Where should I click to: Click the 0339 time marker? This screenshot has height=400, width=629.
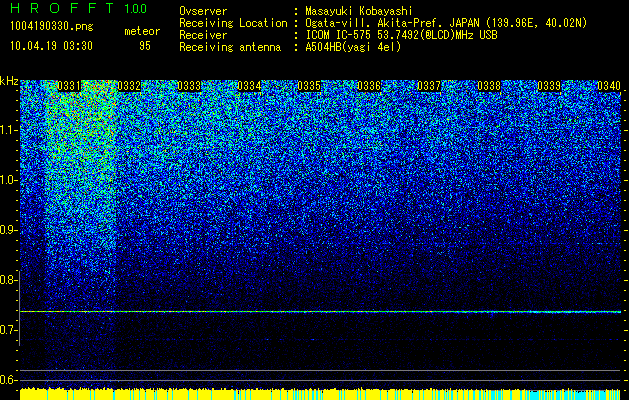(549, 86)
